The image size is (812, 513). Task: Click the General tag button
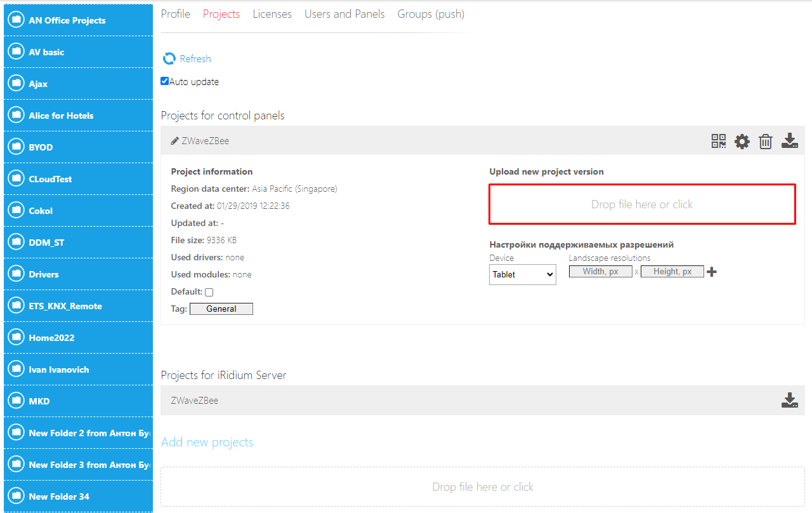point(221,309)
